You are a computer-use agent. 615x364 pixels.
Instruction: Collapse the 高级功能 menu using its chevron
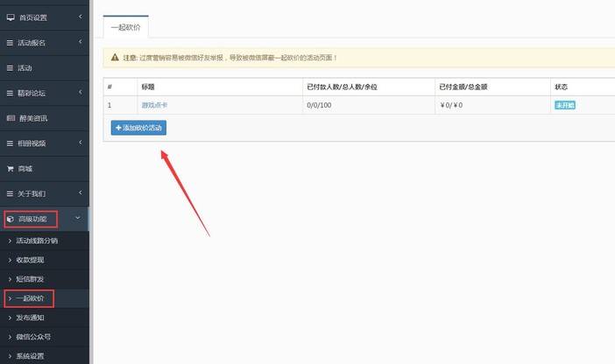[x=78, y=219]
